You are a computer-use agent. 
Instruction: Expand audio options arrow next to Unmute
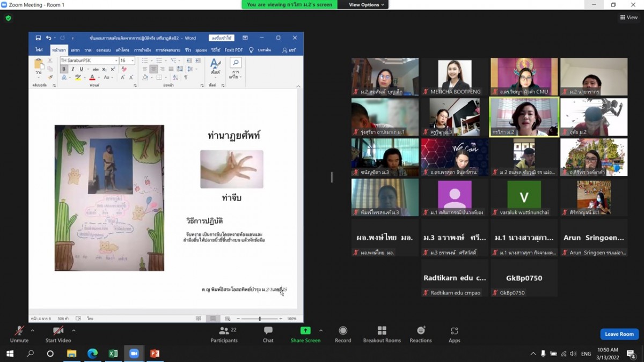pyautogui.click(x=32, y=330)
